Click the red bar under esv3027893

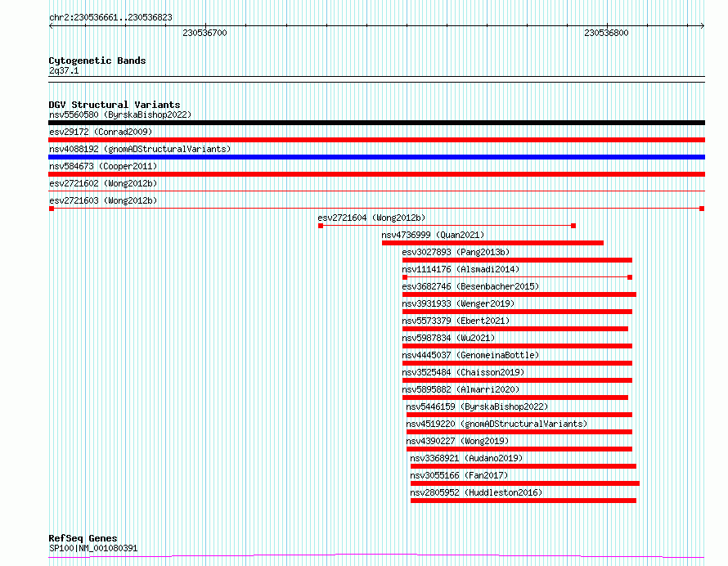[517, 260]
